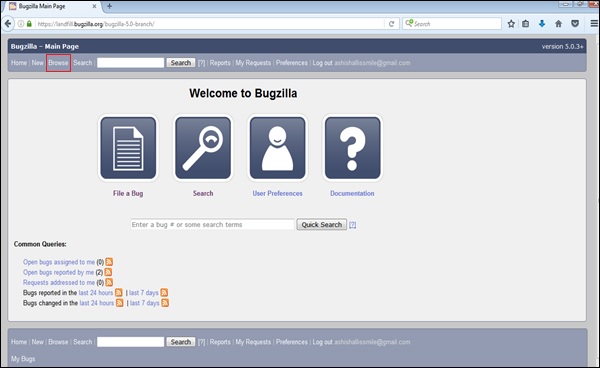Open Reports in the footer navigation

(220, 342)
